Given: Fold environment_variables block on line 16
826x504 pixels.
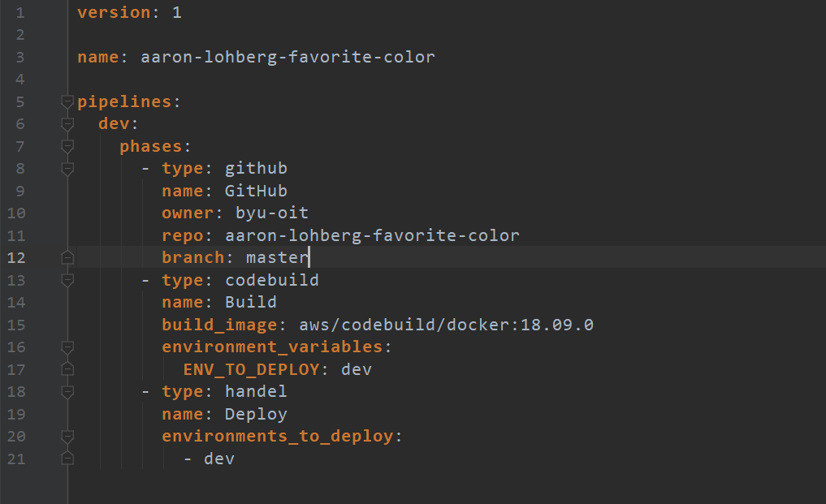Looking at the screenshot, I should click(67, 347).
